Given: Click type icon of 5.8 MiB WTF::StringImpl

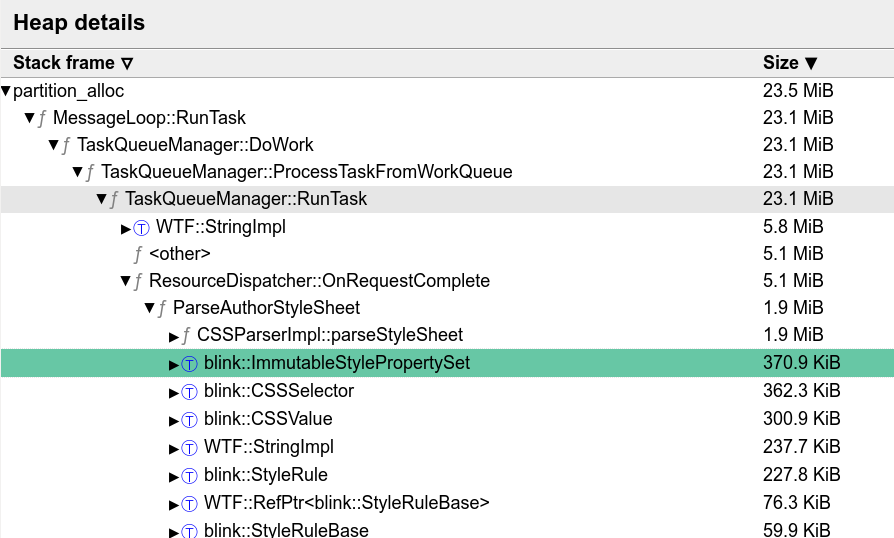Looking at the screenshot, I should [x=141, y=228].
